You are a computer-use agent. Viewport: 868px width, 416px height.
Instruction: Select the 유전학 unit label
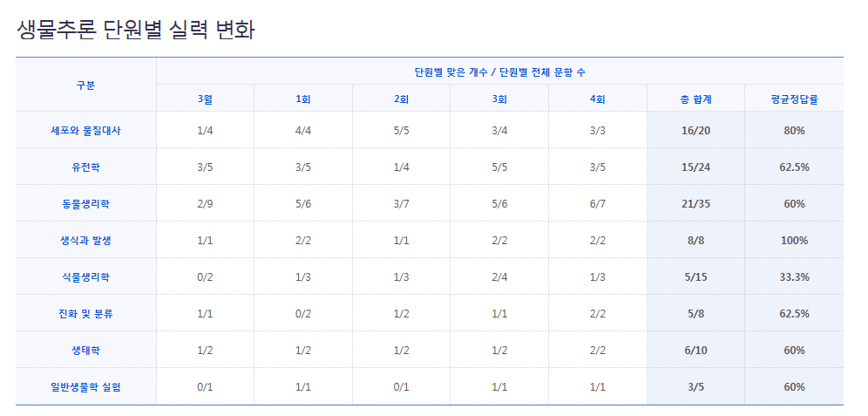tap(85, 167)
